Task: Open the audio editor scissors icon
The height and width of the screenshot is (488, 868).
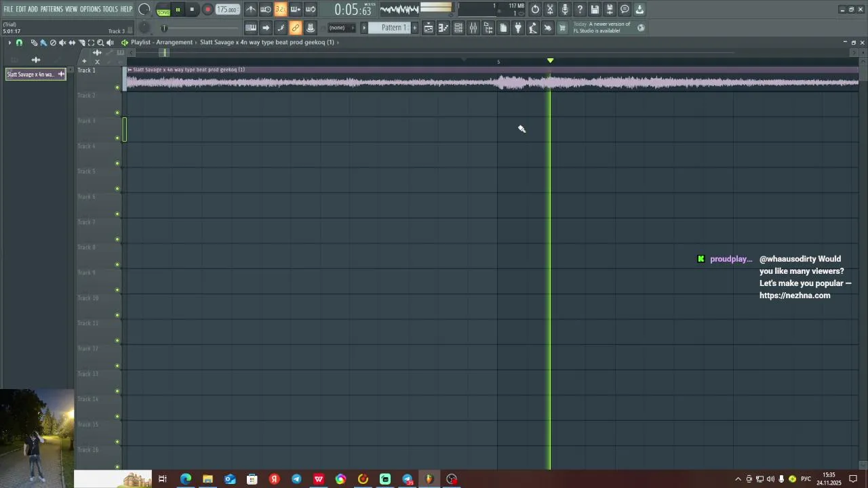Action: pos(550,9)
